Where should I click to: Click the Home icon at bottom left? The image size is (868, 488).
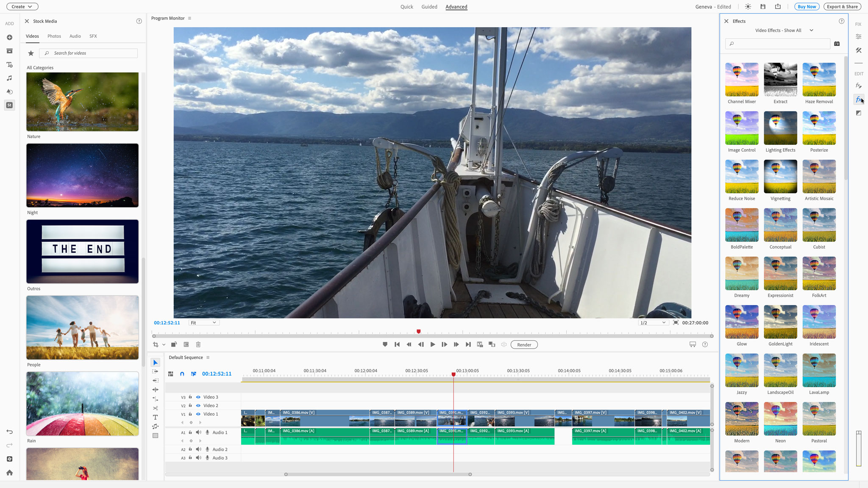pyautogui.click(x=9, y=473)
